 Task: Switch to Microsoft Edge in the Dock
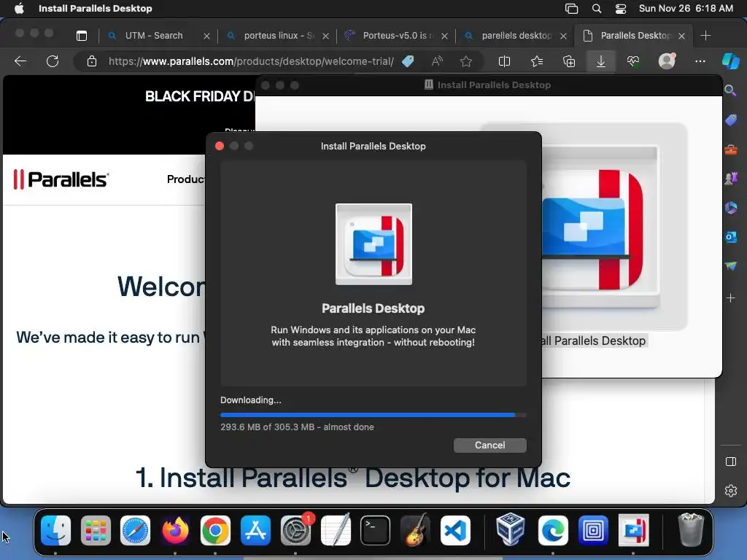coord(553,531)
